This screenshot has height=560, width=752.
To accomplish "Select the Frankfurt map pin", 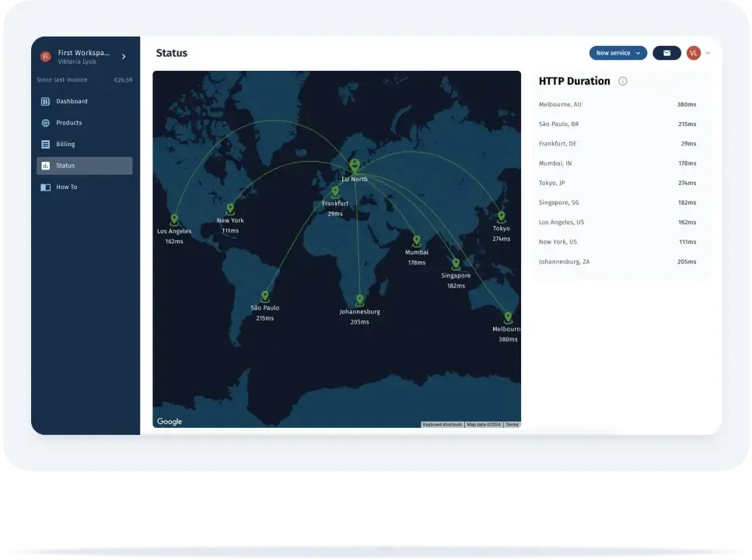I will click(334, 192).
